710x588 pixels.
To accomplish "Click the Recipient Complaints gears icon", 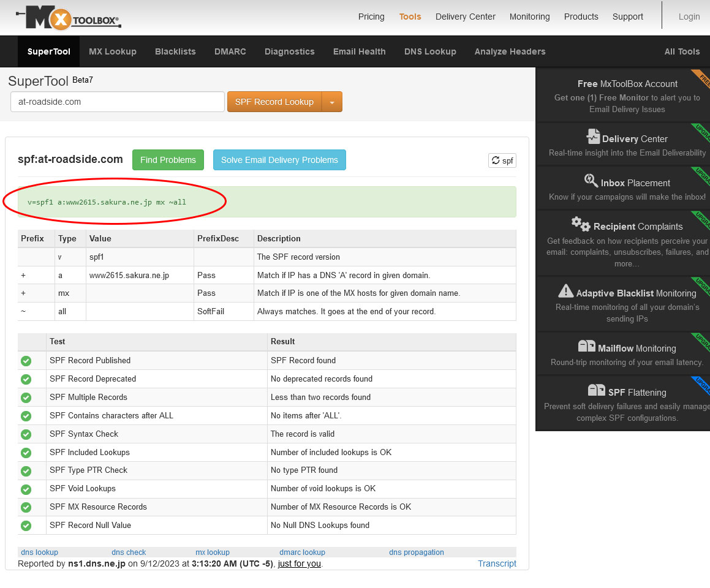I will tap(580, 224).
